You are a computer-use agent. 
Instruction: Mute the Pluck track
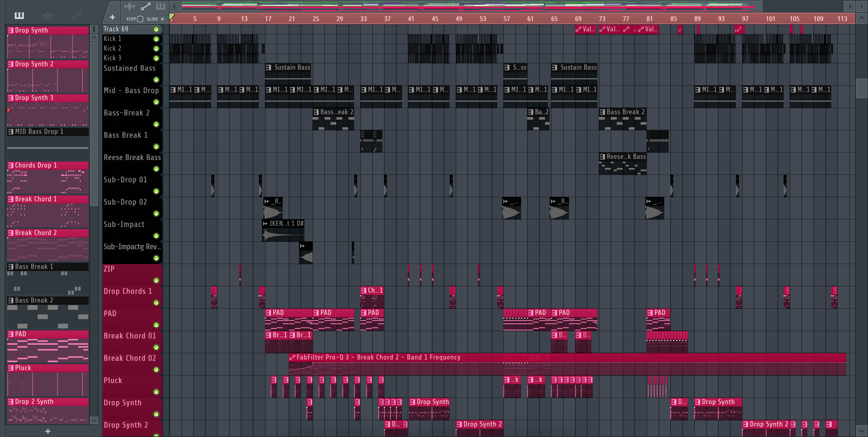[x=156, y=392]
